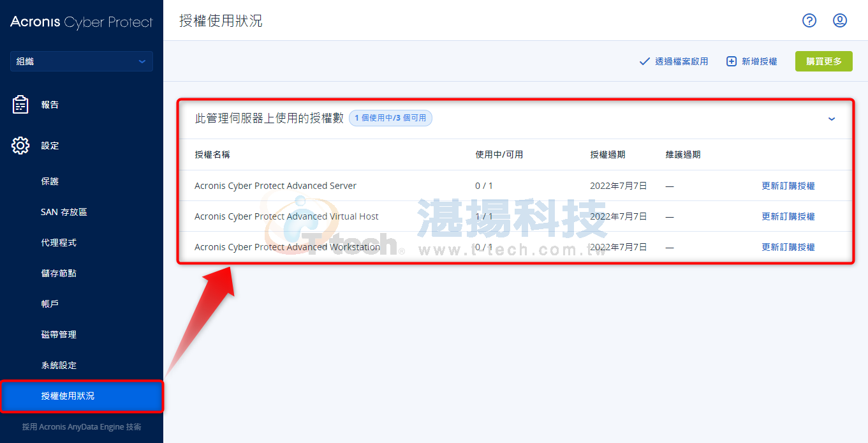Click the 1 / 1 value for Virtual Host
This screenshot has width=868, height=443.
tap(484, 216)
